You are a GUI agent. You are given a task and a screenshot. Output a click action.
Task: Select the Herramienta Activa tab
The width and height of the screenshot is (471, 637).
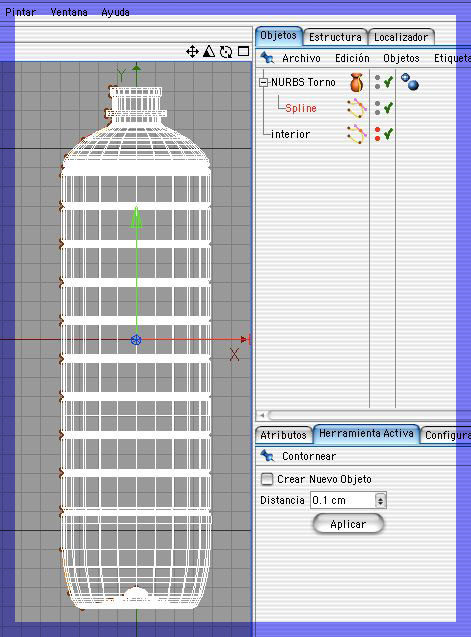click(366, 433)
